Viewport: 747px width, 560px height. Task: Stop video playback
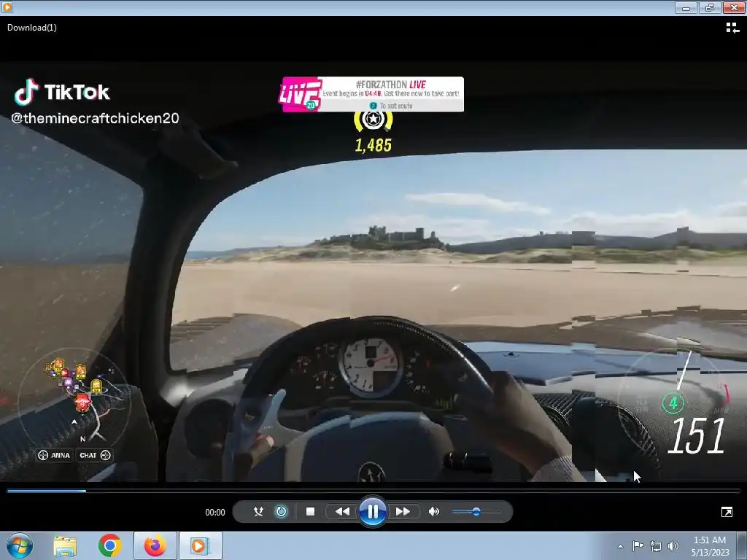pyautogui.click(x=310, y=511)
